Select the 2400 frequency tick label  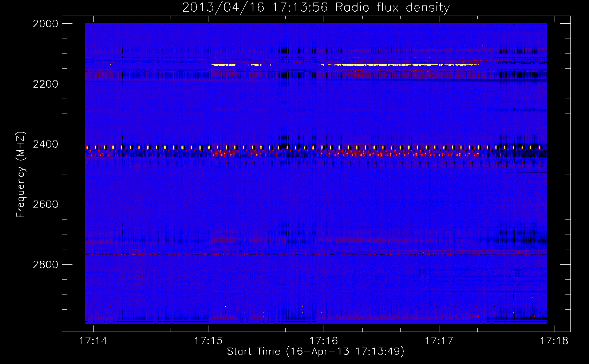click(46, 145)
